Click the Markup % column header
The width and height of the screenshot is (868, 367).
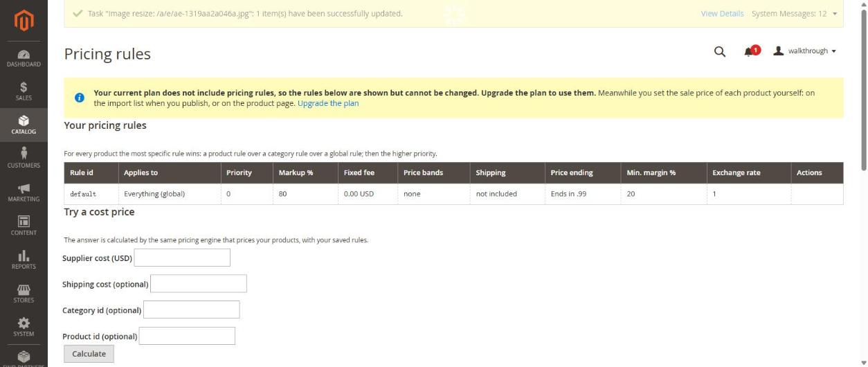306,172
